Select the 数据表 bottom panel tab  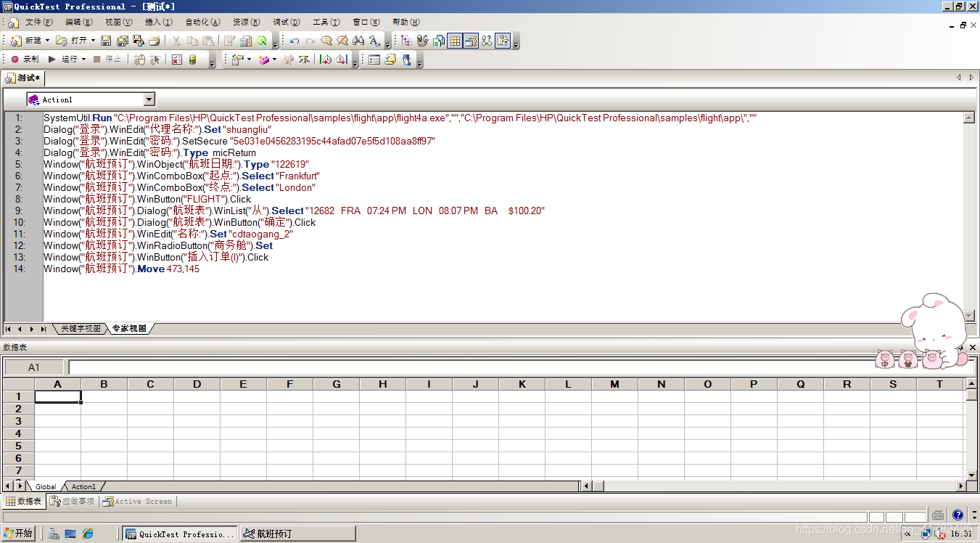point(25,501)
